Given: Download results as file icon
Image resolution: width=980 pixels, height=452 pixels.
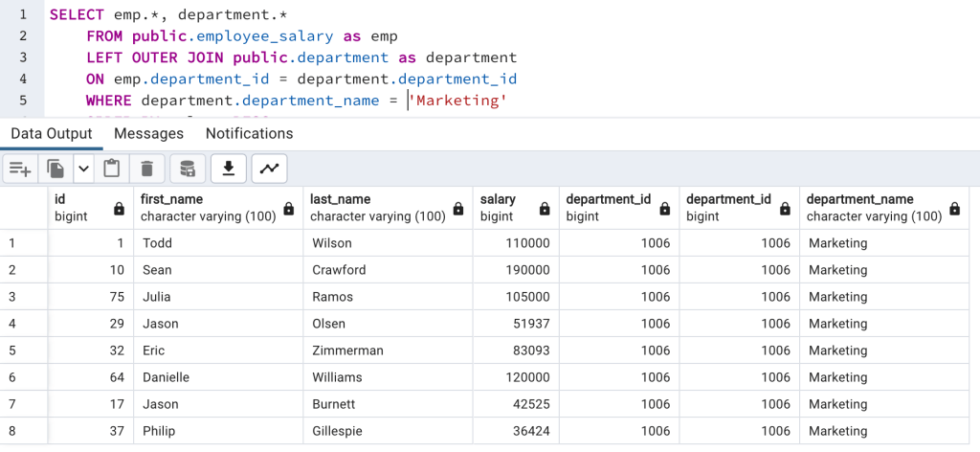Looking at the screenshot, I should click(229, 169).
